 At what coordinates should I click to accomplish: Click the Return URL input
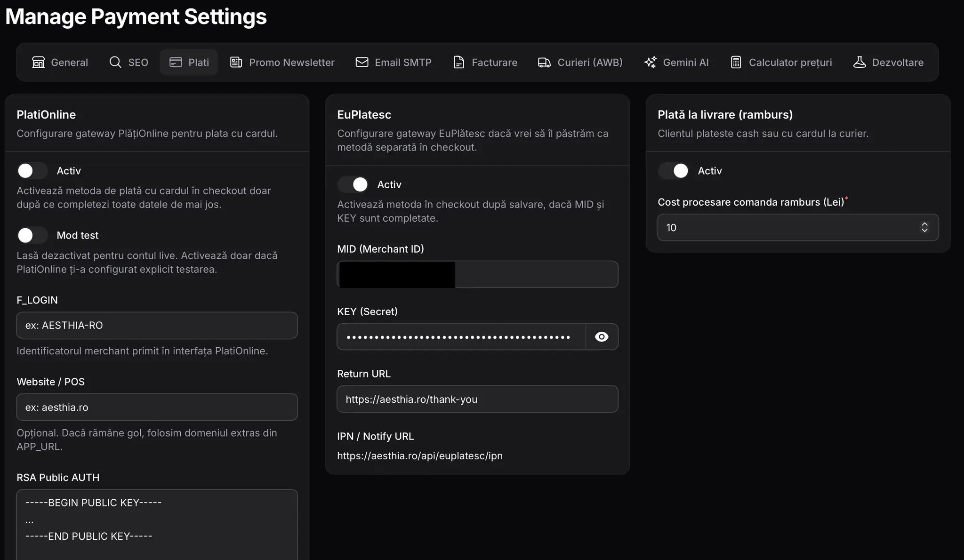[478, 400]
